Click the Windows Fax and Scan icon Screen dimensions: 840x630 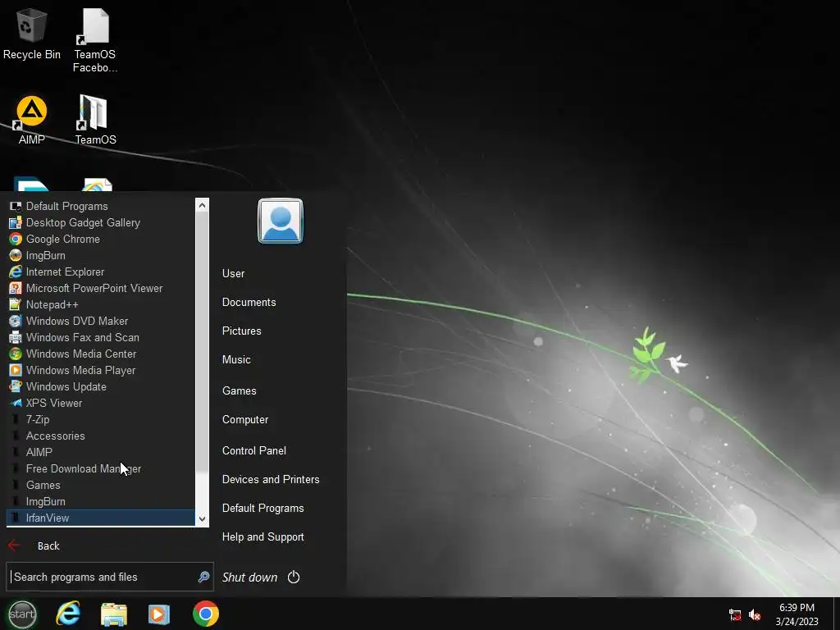[16, 337]
